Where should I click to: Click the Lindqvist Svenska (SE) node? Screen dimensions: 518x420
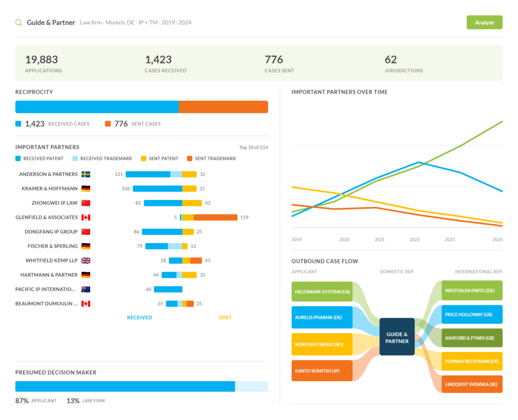[472, 384]
